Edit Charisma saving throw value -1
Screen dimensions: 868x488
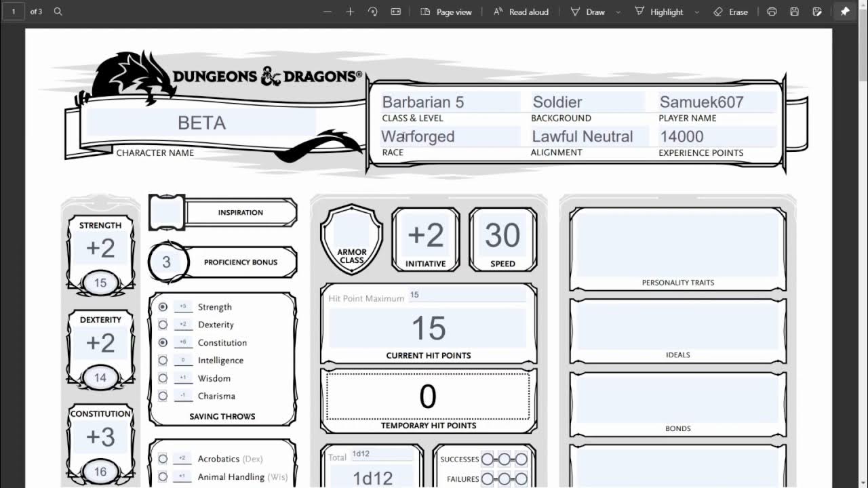pyautogui.click(x=182, y=394)
